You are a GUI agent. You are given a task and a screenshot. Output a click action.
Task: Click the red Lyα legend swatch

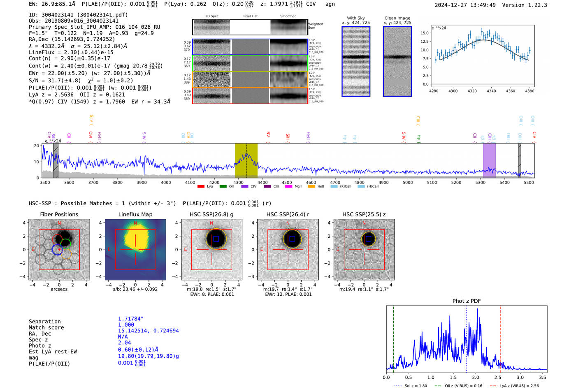point(201,186)
